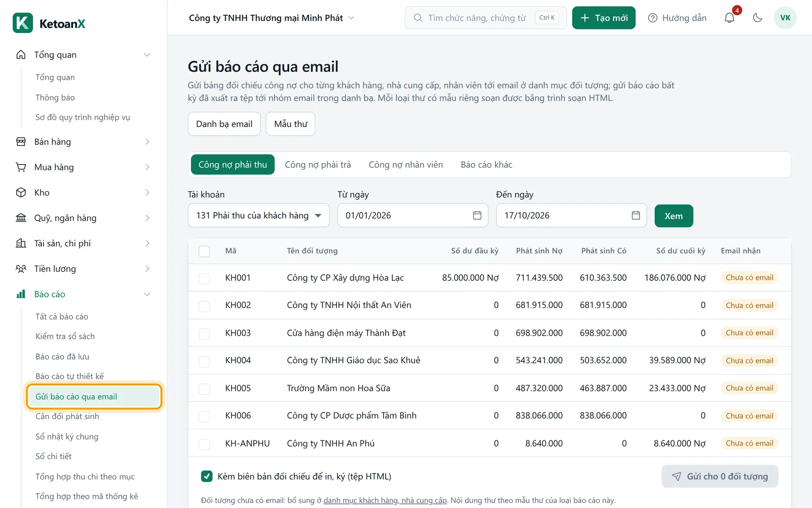The height and width of the screenshot is (508, 812).
Task: Select the KH005 row checkbox
Action: point(204,389)
